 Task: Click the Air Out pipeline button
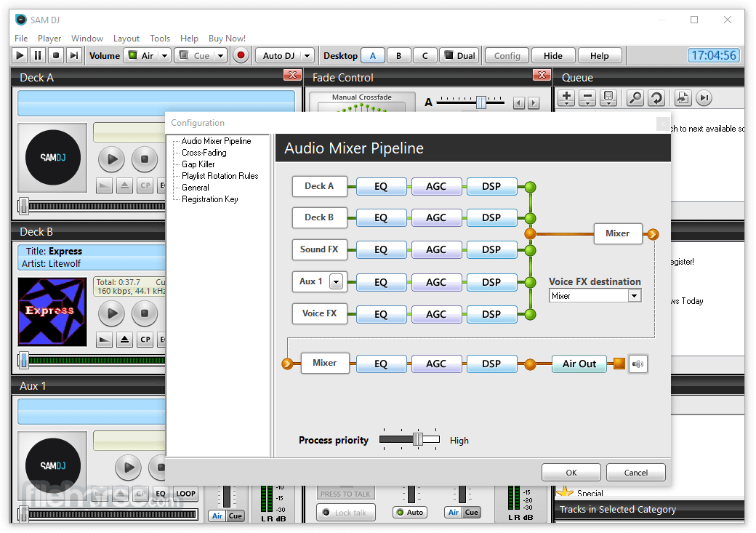click(579, 364)
